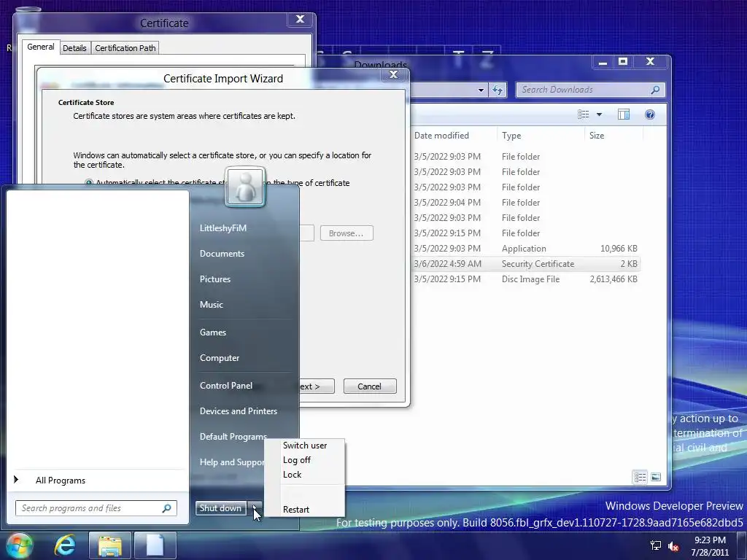Click the user account picture in the Start menu
Screen dimensions: 747x560
click(245, 187)
